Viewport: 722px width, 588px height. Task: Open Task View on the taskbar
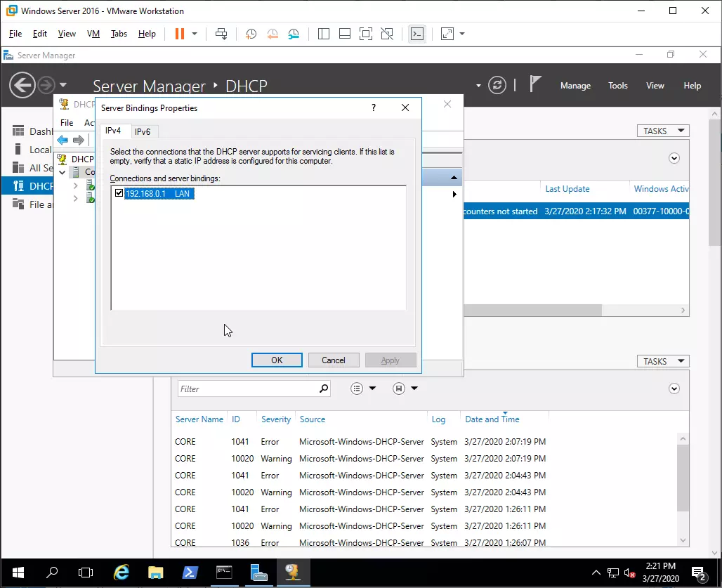(86, 573)
